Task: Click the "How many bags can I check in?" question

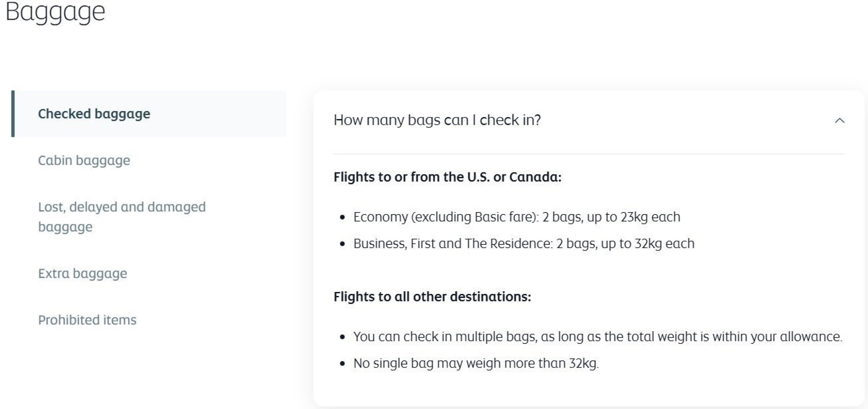Action: 437,120
